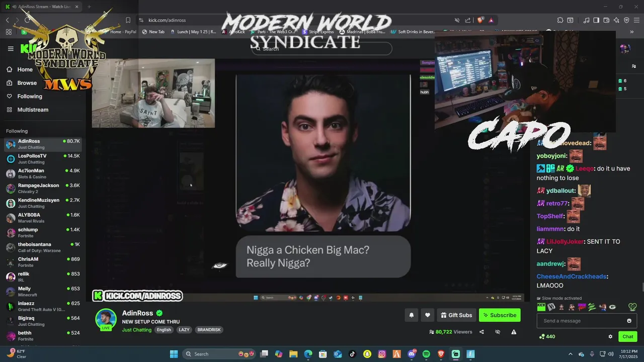Follow AdinRoss with the heart button

pos(428,315)
